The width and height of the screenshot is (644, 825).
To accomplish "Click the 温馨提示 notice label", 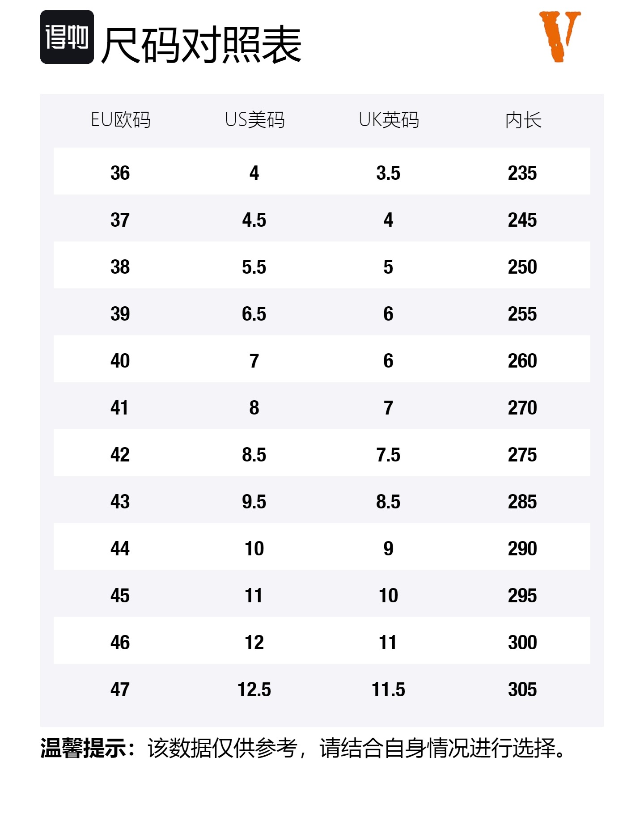I will coord(83,748).
